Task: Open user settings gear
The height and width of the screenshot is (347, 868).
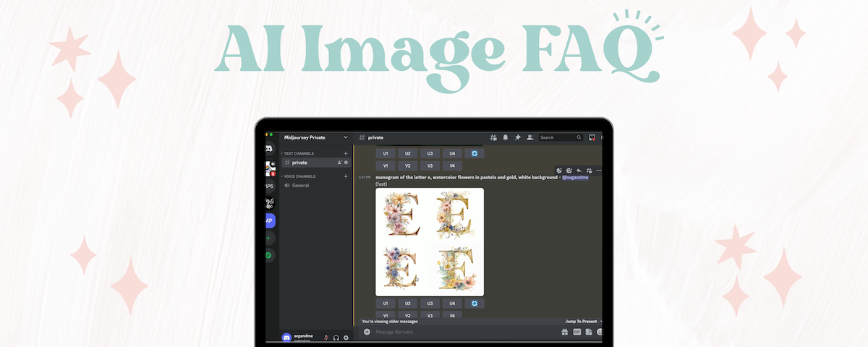Action: point(346,338)
